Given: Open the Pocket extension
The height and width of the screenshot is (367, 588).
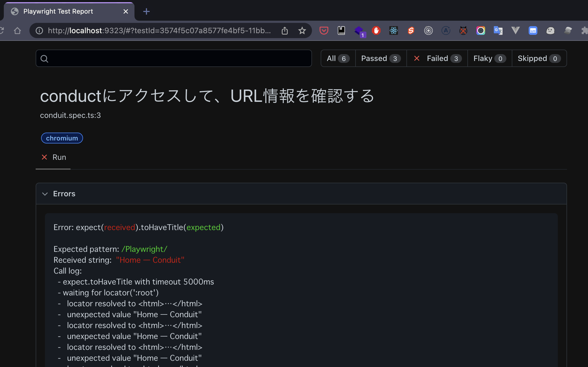Looking at the screenshot, I should tap(324, 30).
